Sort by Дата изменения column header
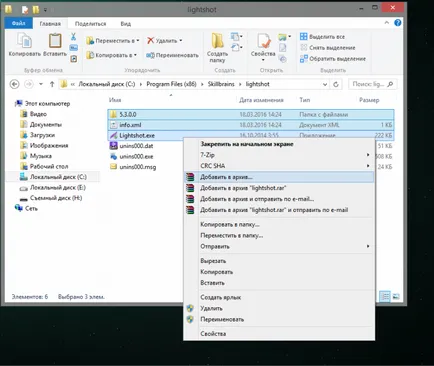This screenshot has width=434, height=366. [261, 100]
